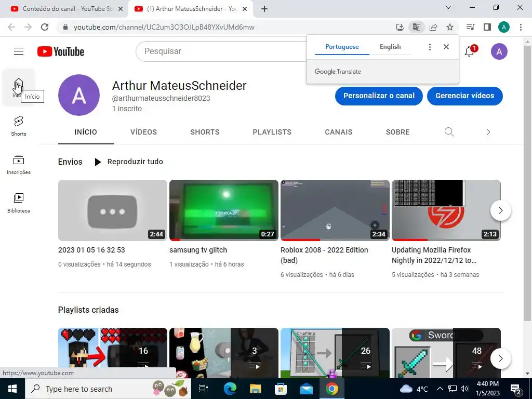The height and width of the screenshot is (399, 532).
Task: Open the Chrome three-dot menu
Action: click(x=521, y=27)
